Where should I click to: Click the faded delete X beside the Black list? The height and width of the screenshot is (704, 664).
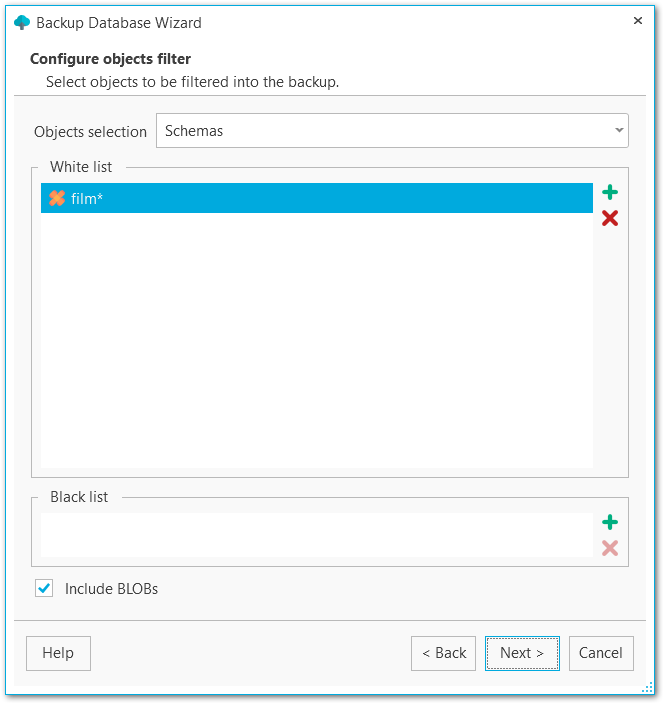pos(610,548)
